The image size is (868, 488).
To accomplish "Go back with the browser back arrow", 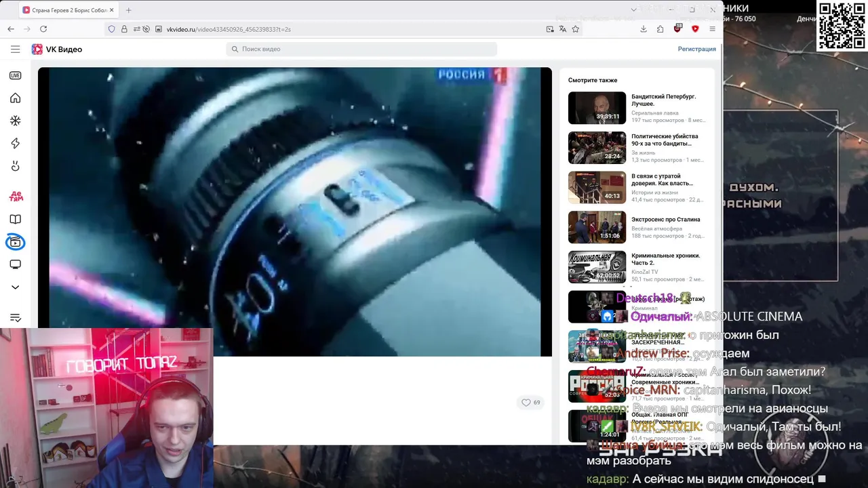I will pos(11,29).
